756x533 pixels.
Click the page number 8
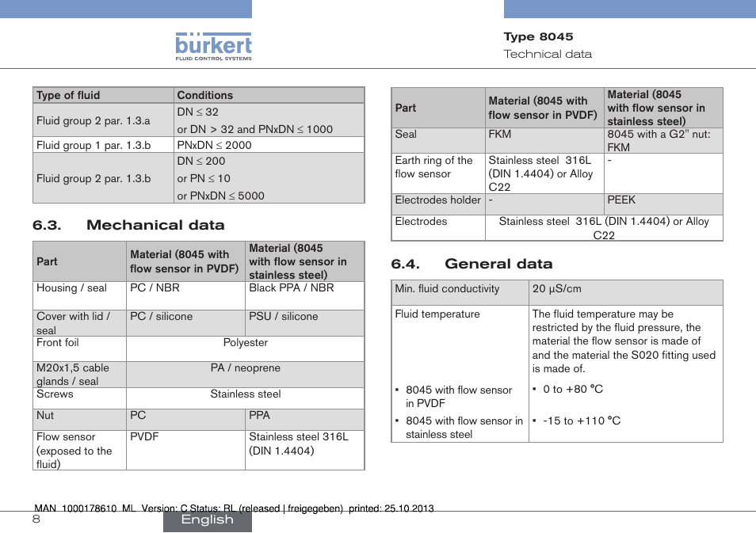[36, 519]
